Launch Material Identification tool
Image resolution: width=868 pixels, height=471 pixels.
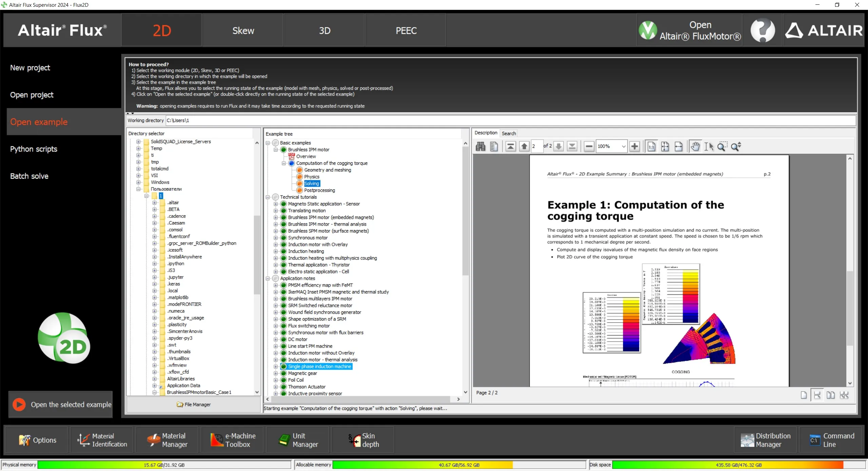coord(102,440)
